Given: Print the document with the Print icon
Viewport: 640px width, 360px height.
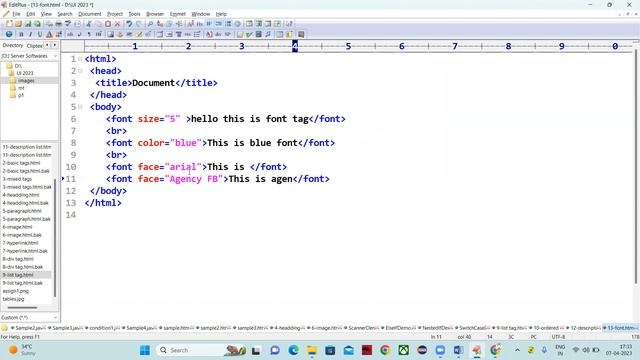Looking at the screenshot, I should point(58,24).
